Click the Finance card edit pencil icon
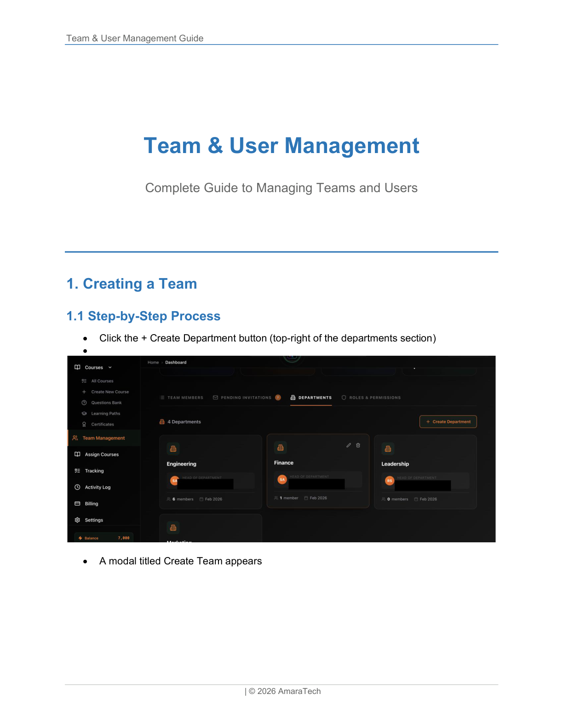563x728 pixels. (349, 445)
